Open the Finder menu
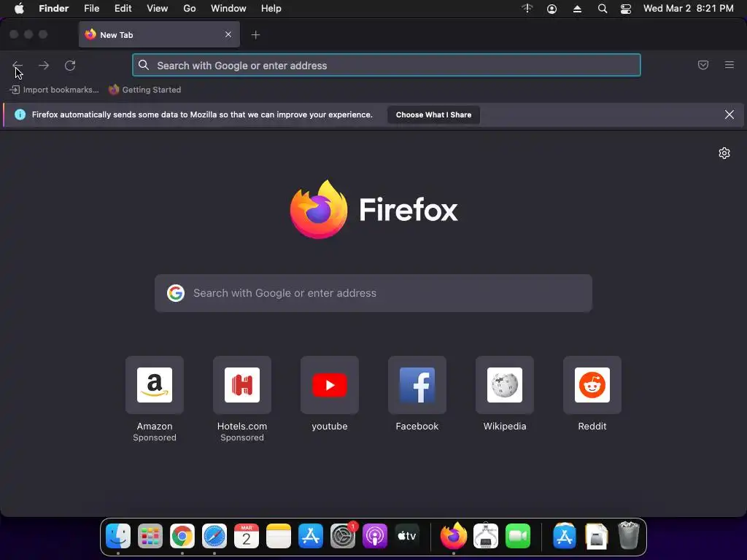 point(54,9)
